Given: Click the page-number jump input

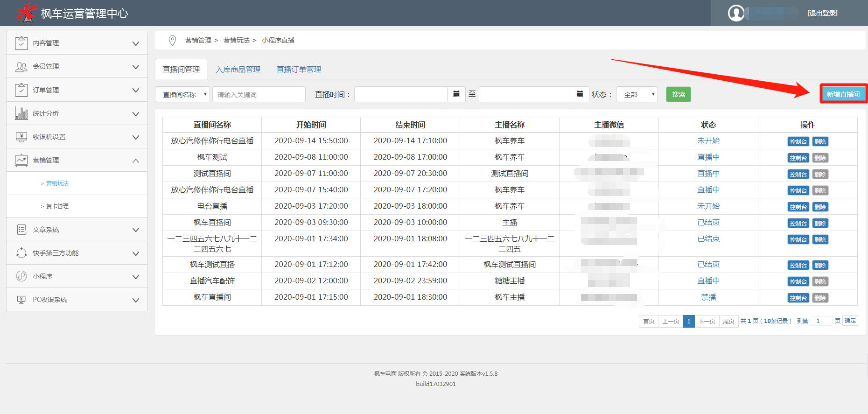Looking at the screenshot, I should point(821,321).
